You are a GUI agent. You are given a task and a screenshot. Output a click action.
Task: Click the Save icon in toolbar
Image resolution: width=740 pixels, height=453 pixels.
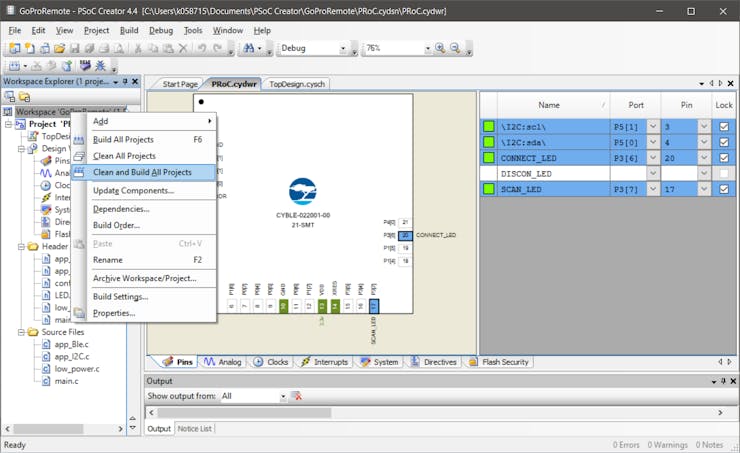(x=75, y=48)
